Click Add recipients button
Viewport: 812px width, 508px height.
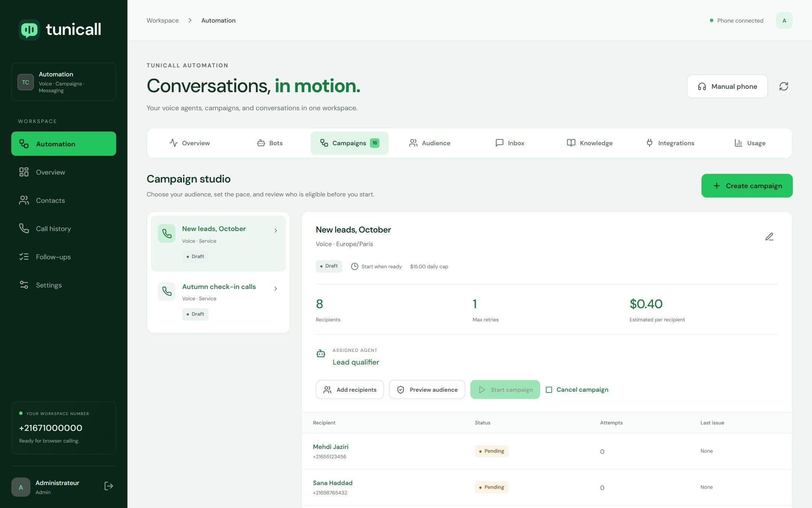pyautogui.click(x=350, y=389)
